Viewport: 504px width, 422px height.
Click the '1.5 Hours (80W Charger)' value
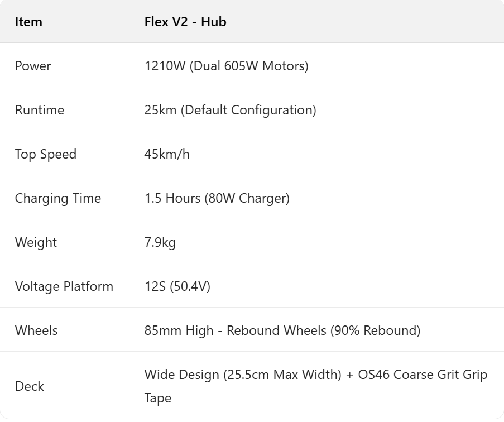tap(217, 198)
